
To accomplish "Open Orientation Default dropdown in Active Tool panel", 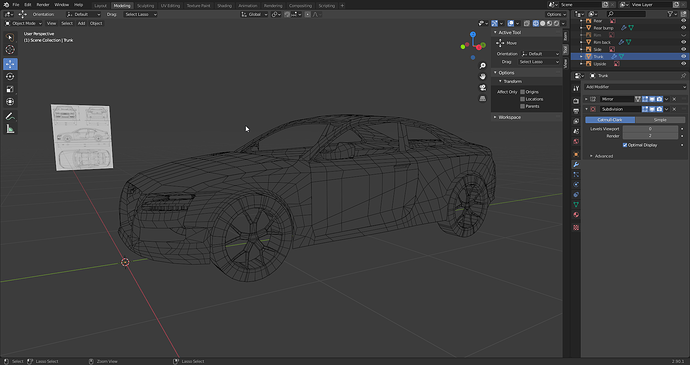I will point(540,54).
